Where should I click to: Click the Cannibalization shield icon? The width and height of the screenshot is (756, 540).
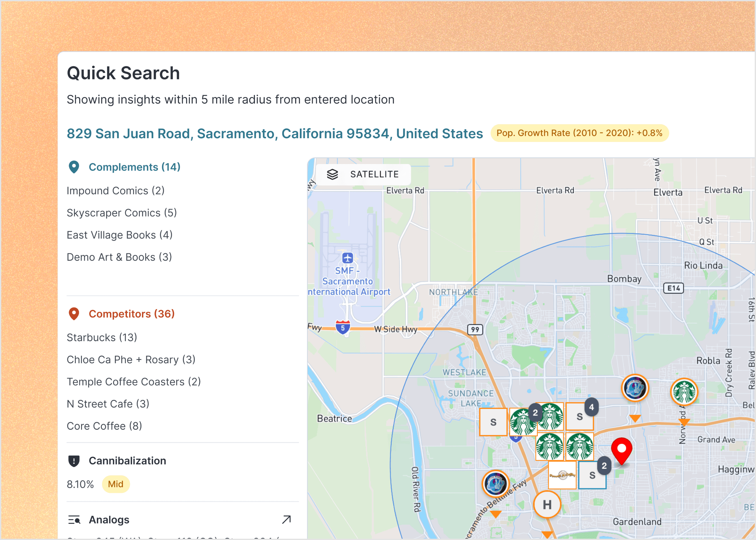(74, 460)
